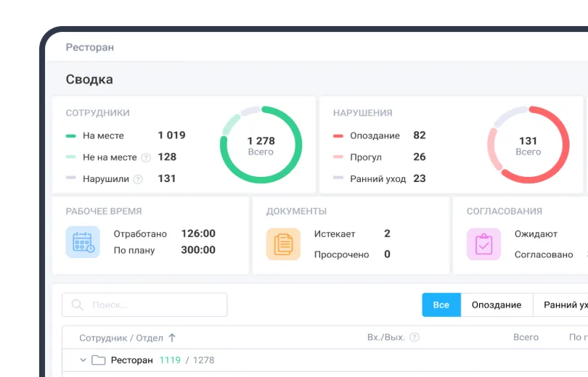Click light green Не на месте swatch
Image resolution: width=588 pixels, height=377 pixels.
click(71, 157)
